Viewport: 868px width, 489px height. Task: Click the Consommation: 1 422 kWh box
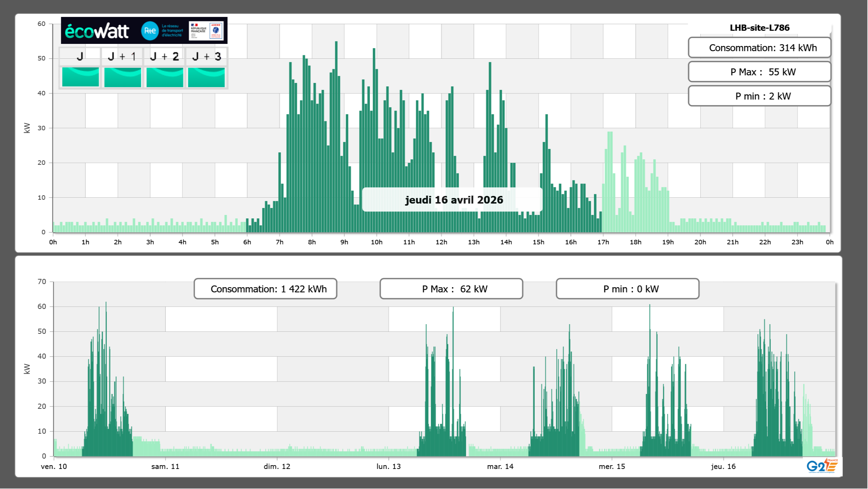pos(265,289)
